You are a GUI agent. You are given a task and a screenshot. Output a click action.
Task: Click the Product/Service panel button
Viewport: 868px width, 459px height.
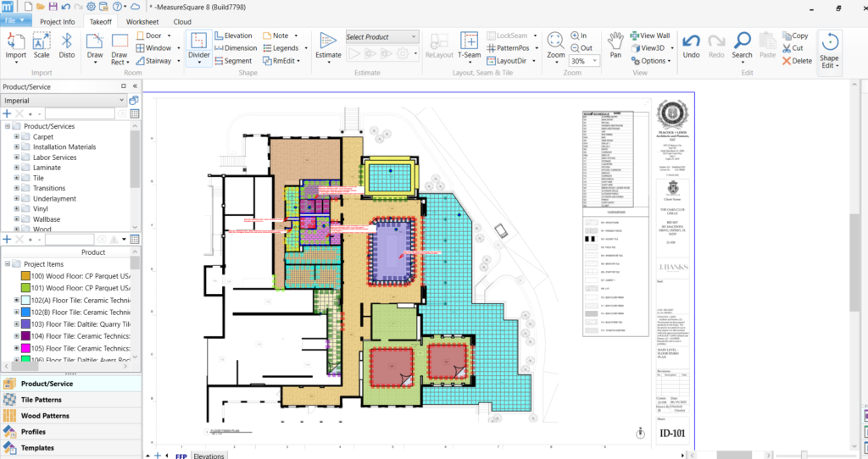tap(71, 384)
